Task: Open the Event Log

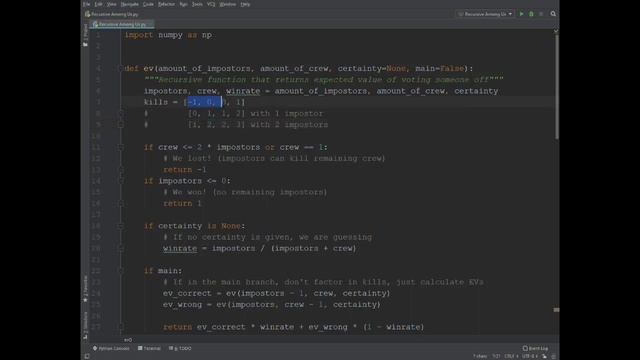Action: [536, 349]
